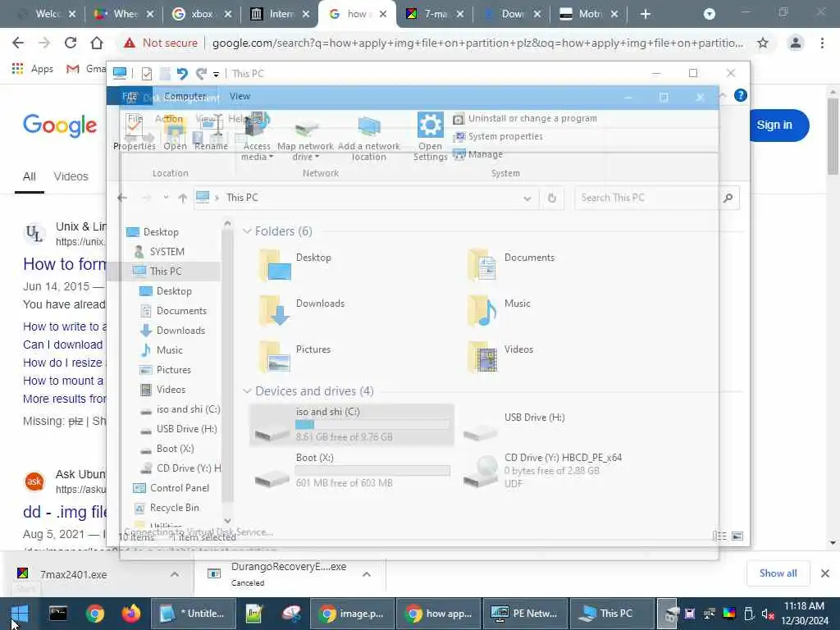Open the PE Netw... taskbar item
Image resolution: width=840 pixels, height=630 pixels.
click(x=525, y=614)
